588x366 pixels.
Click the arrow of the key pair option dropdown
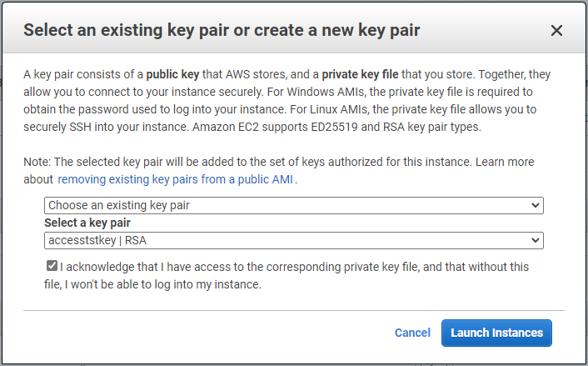click(x=535, y=205)
